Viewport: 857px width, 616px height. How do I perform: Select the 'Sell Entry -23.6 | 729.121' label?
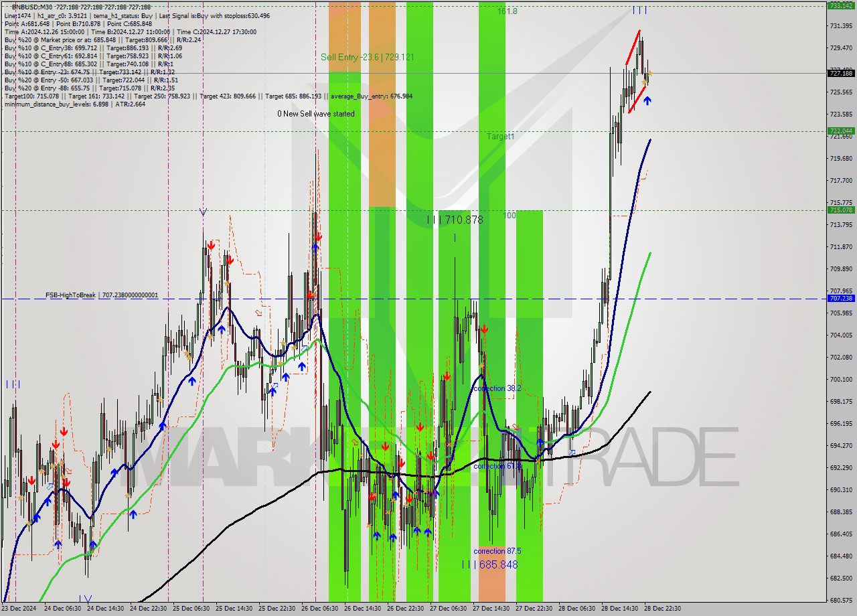[367, 58]
